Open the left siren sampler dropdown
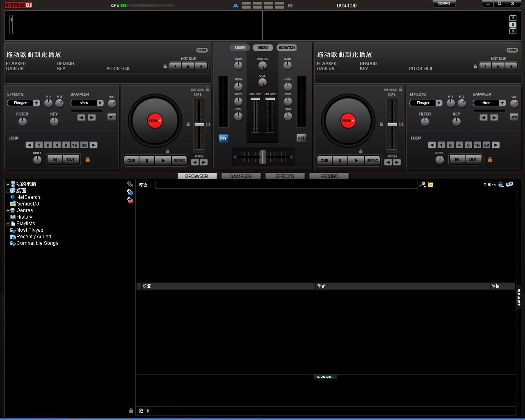The image size is (525, 420). coord(100,103)
